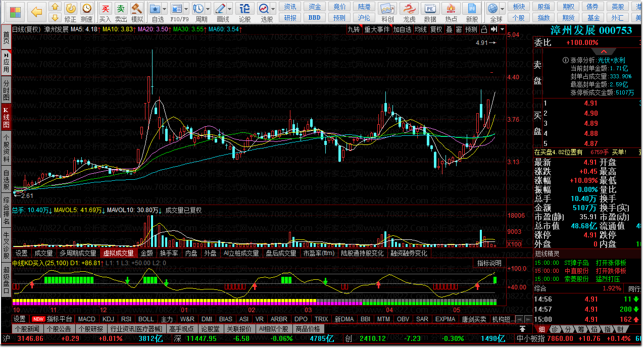This screenshot has width=644, height=348.
Task: Expand the 周期 dropdown arrow
Action: (x=208, y=9)
